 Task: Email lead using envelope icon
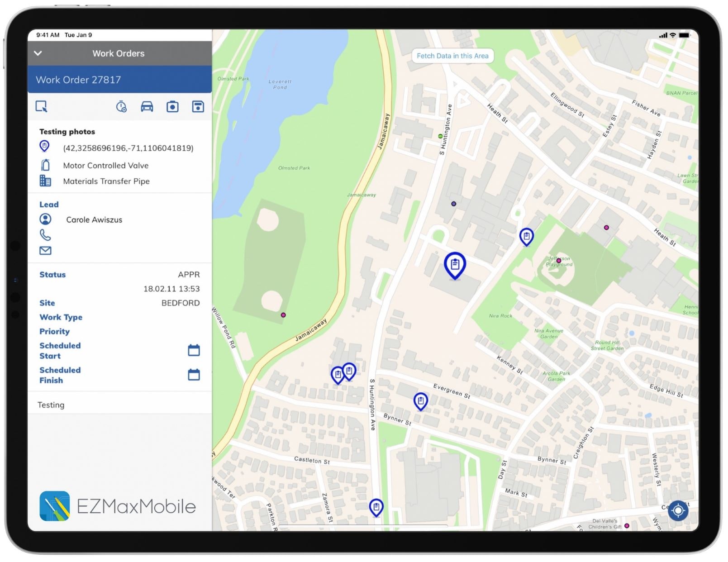(45, 251)
